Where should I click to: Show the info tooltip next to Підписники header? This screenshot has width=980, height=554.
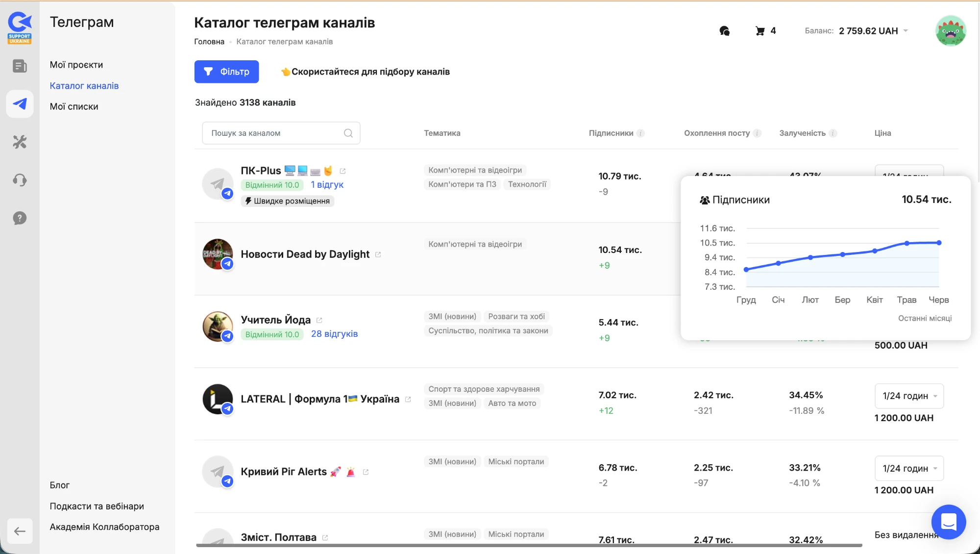[x=640, y=133]
